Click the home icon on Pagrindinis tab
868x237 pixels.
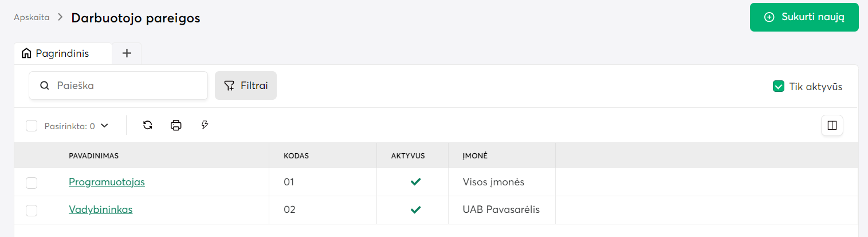26,53
